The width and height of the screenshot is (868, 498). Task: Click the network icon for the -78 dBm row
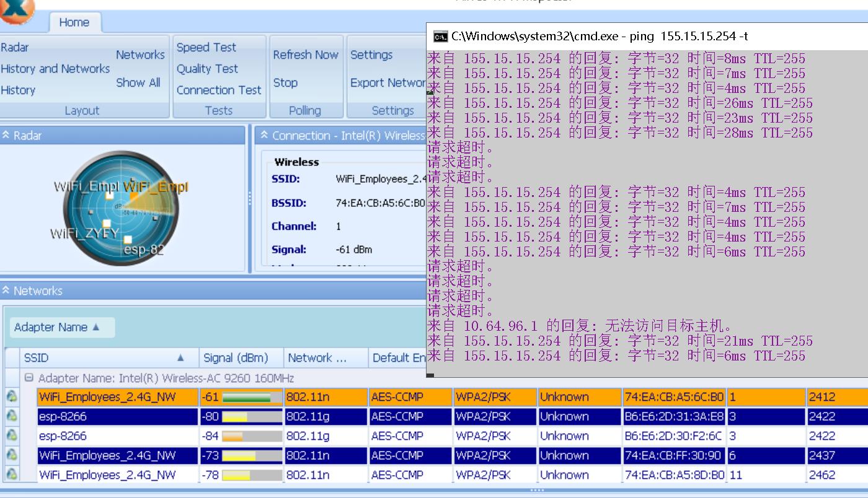pyautogui.click(x=12, y=475)
